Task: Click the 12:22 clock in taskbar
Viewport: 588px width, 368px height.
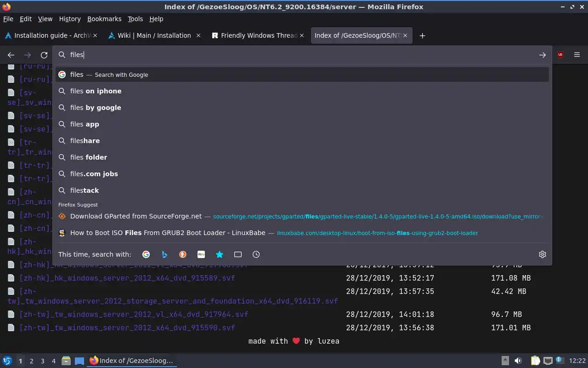Action: [577, 361]
